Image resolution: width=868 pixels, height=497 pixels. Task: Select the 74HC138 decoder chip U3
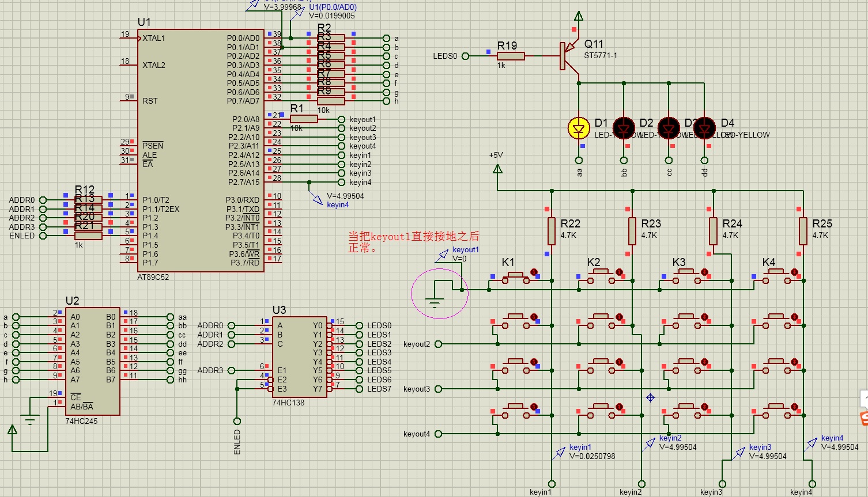coord(300,357)
